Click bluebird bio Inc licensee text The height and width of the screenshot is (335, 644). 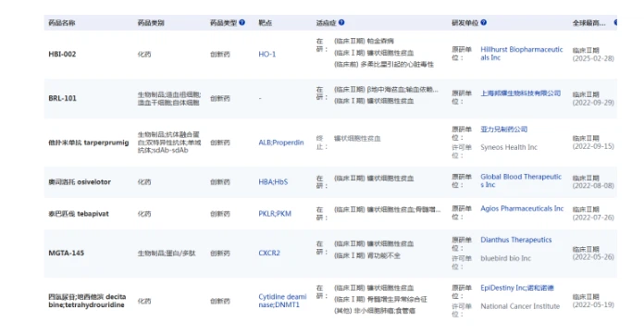pyautogui.click(x=505, y=258)
